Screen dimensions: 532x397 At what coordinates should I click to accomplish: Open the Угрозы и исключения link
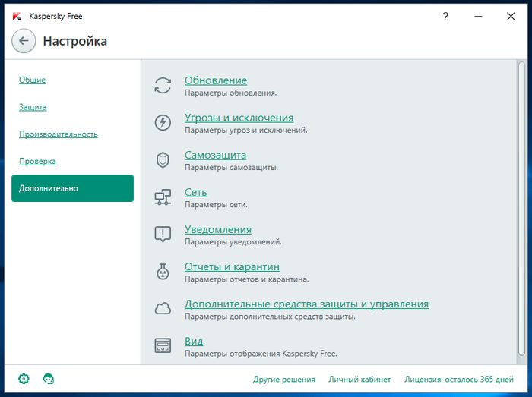coord(239,118)
